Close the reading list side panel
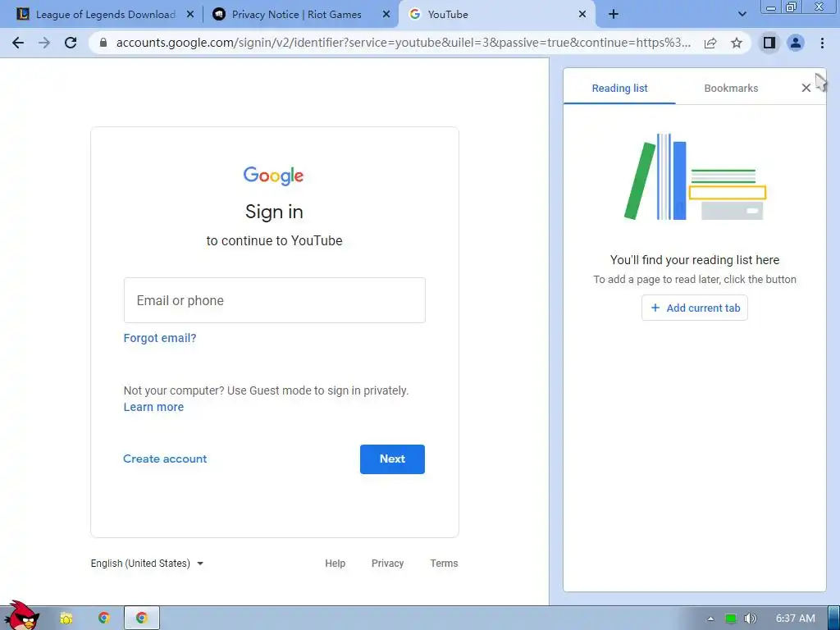Image resolution: width=840 pixels, height=630 pixels. (806, 88)
